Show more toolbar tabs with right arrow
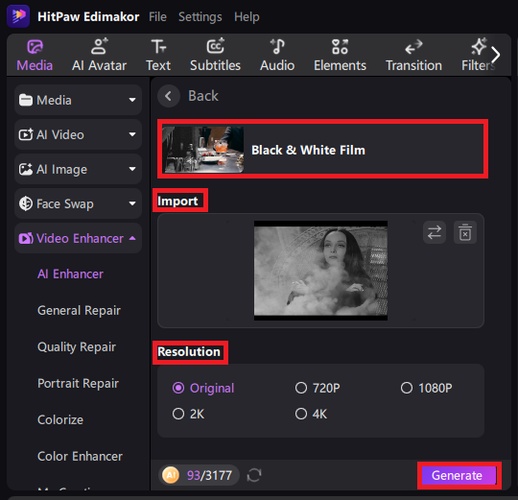Viewport: 518px width, 500px height. (496, 55)
